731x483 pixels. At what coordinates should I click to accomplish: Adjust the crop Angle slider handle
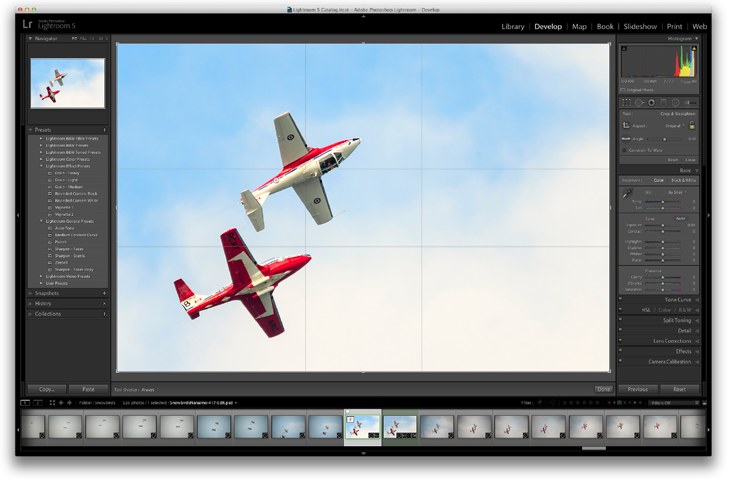[664, 139]
